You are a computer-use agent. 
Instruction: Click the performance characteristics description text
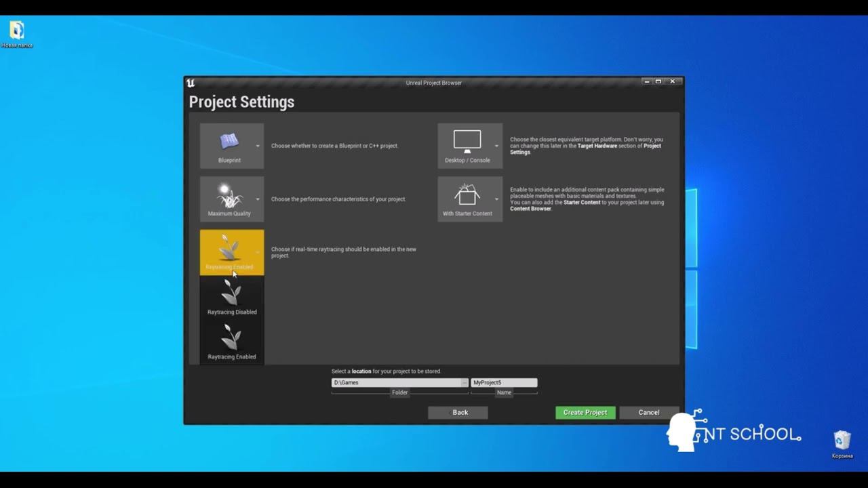coord(338,199)
